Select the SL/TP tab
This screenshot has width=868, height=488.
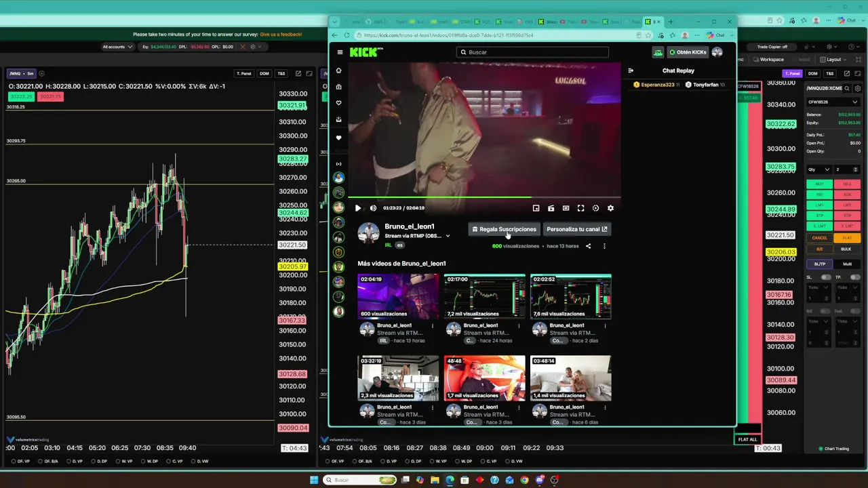click(820, 264)
